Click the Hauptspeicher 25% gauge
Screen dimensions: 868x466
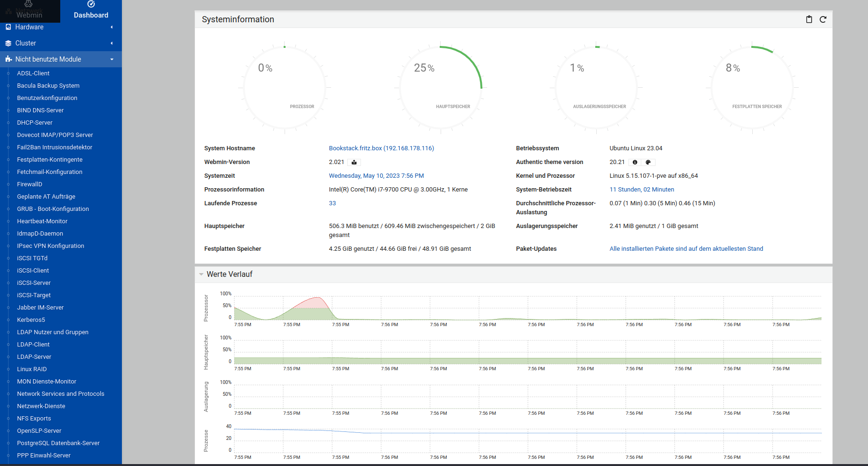coord(440,88)
